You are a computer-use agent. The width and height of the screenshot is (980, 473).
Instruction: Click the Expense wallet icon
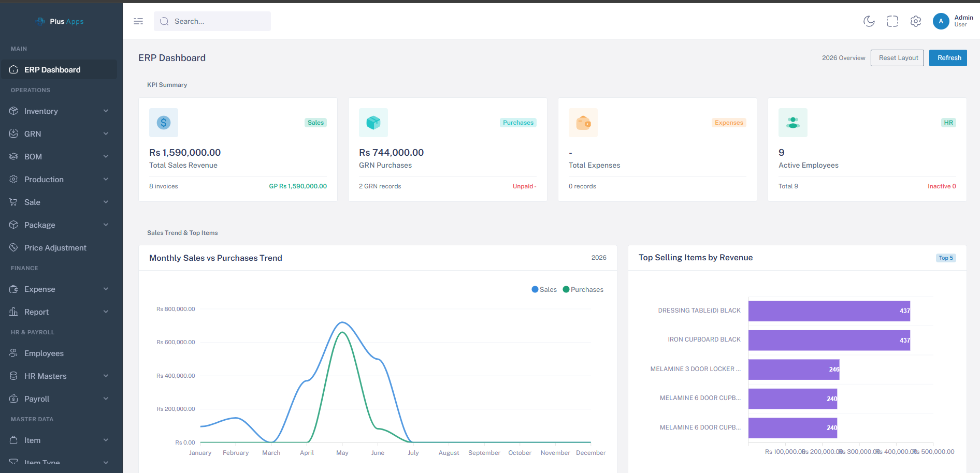[13, 289]
